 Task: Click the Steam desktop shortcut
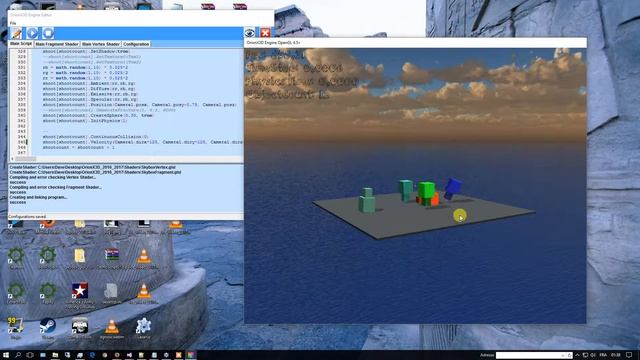tap(48, 326)
